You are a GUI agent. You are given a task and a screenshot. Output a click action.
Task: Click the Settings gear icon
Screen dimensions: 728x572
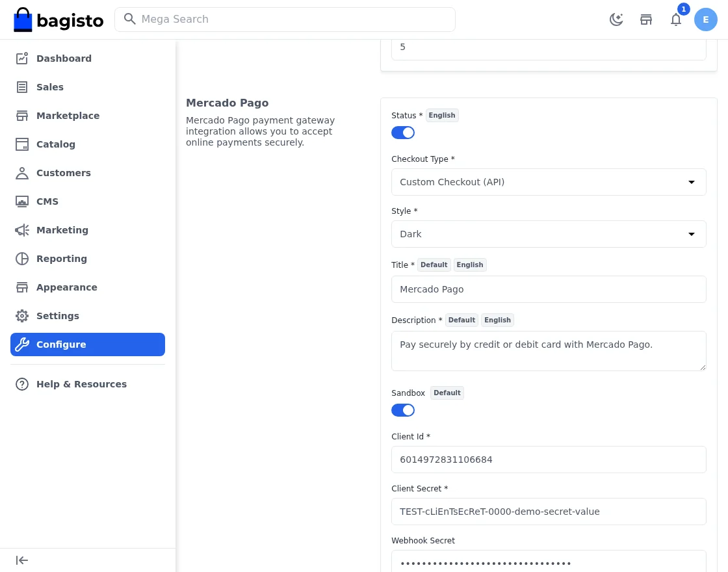[22, 316]
